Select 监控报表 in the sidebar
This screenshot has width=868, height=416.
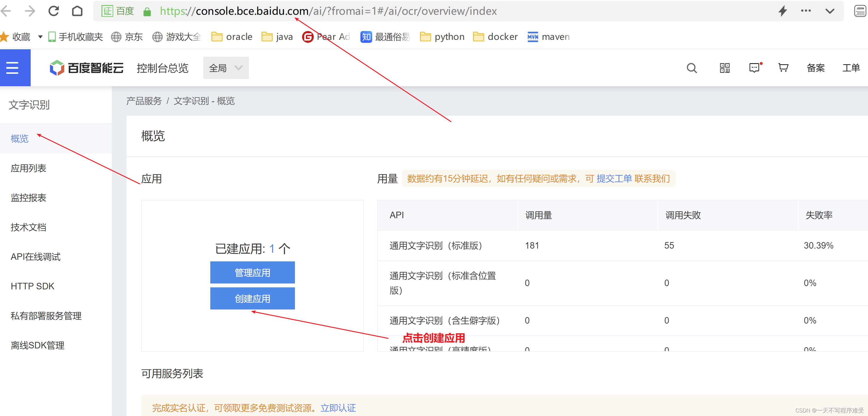coord(56,198)
